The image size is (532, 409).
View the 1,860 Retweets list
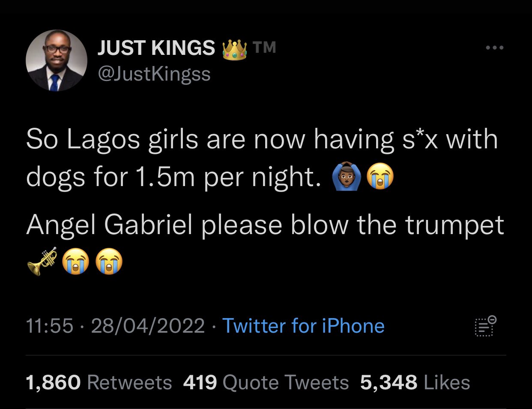[99, 382]
